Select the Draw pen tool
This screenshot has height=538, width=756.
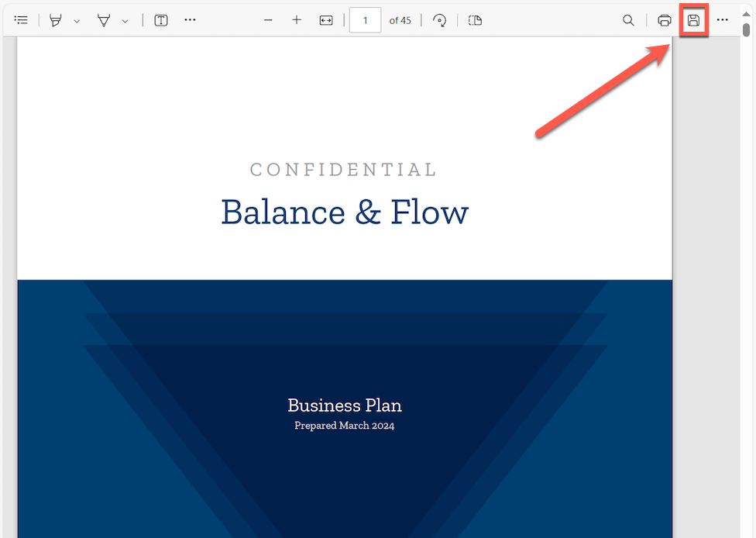(104, 20)
